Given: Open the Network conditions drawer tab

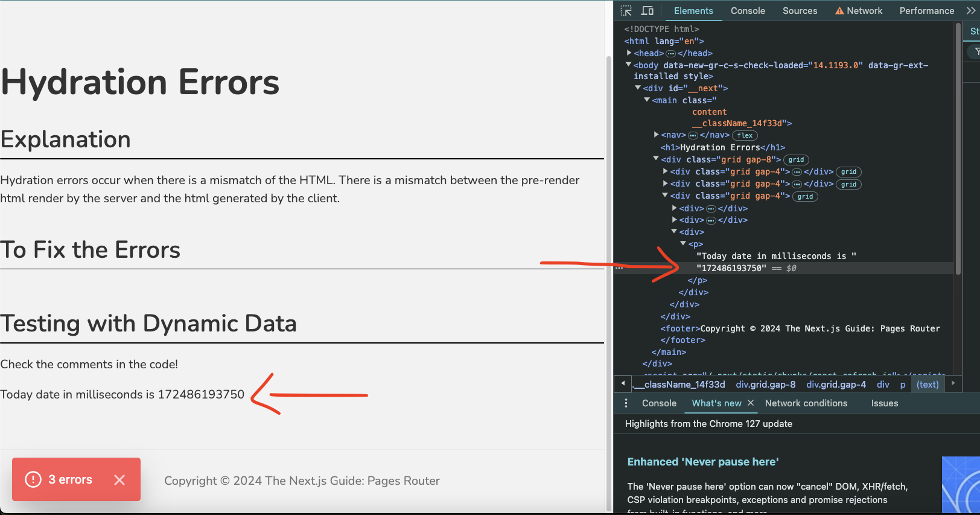Looking at the screenshot, I should [806, 403].
